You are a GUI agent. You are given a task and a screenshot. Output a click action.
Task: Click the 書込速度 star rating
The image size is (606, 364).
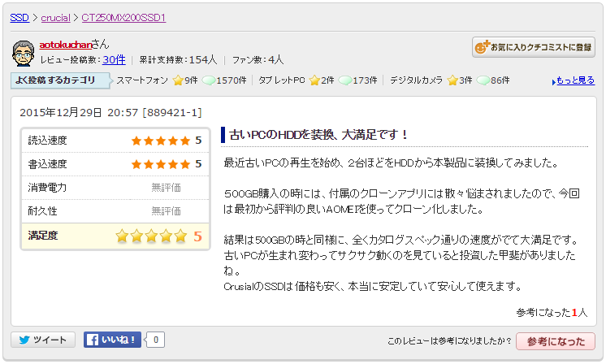[x=161, y=164]
